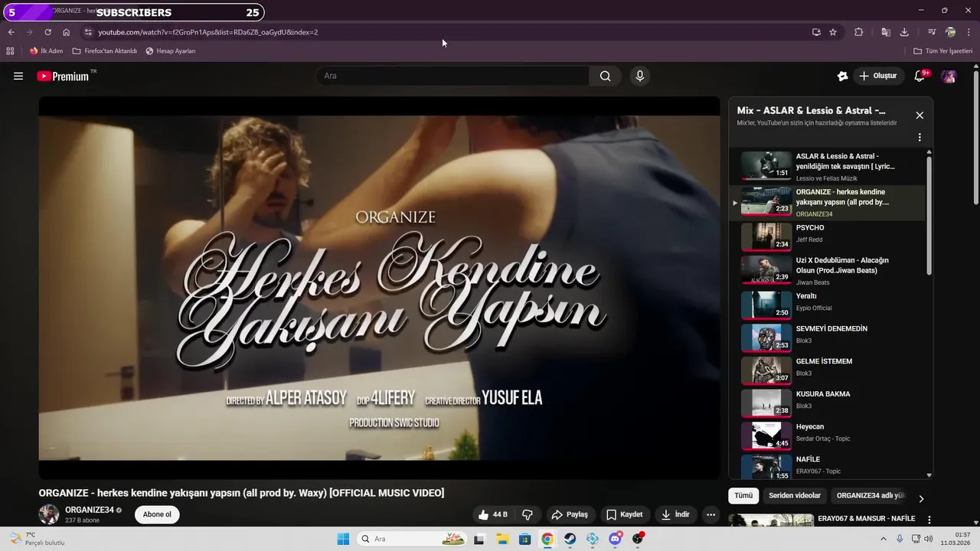Open the translate page icon
The width and height of the screenshot is (980, 551).
886,32
